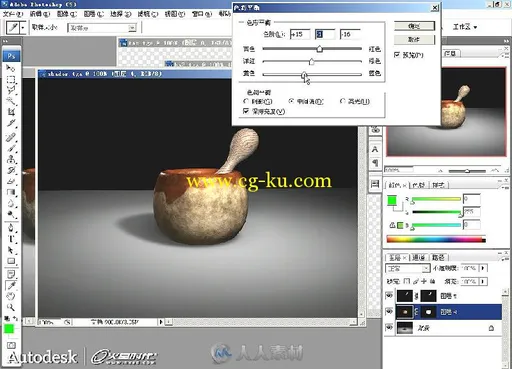Viewport: 512px width, 369px height.
Task: Open the layer fill slider arrow
Action: tap(483, 281)
